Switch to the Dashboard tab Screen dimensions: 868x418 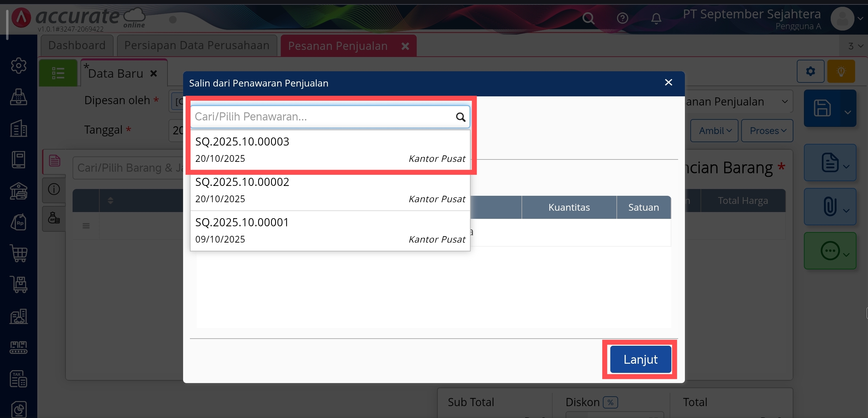click(x=77, y=45)
